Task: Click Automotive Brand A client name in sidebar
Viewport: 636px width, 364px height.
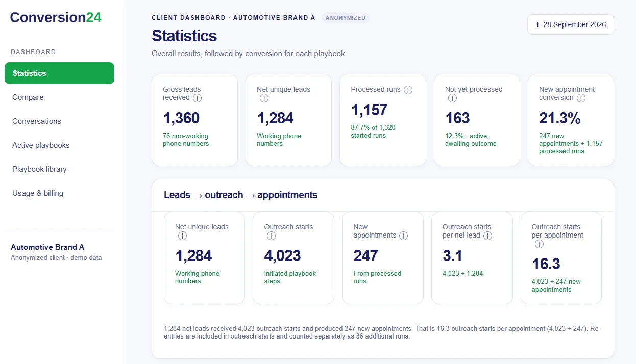Action: (47, 247)
